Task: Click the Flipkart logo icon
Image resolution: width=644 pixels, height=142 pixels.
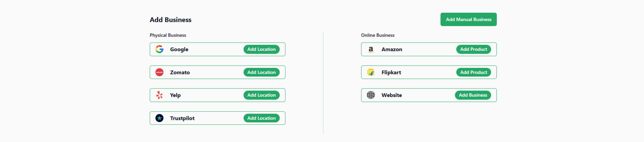Action: (371, 72)
